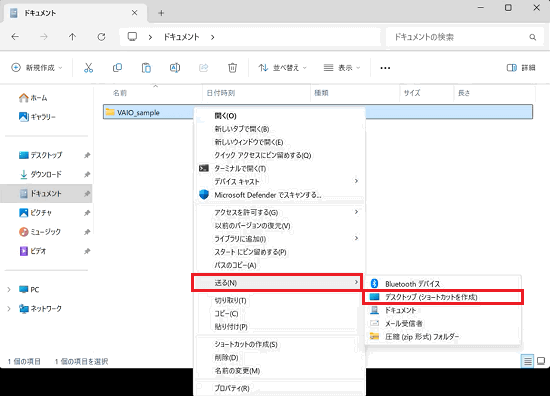Choose パスのコピー(A)
The image size is (550, 396).
pos(279,265)
